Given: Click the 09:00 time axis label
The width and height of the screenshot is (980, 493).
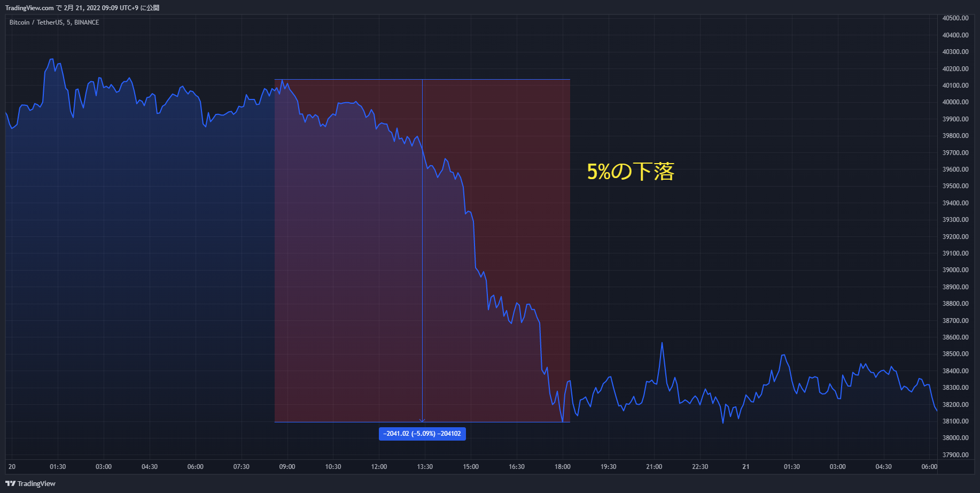Looking at the screenshot, I should click(x=287, y=467).
